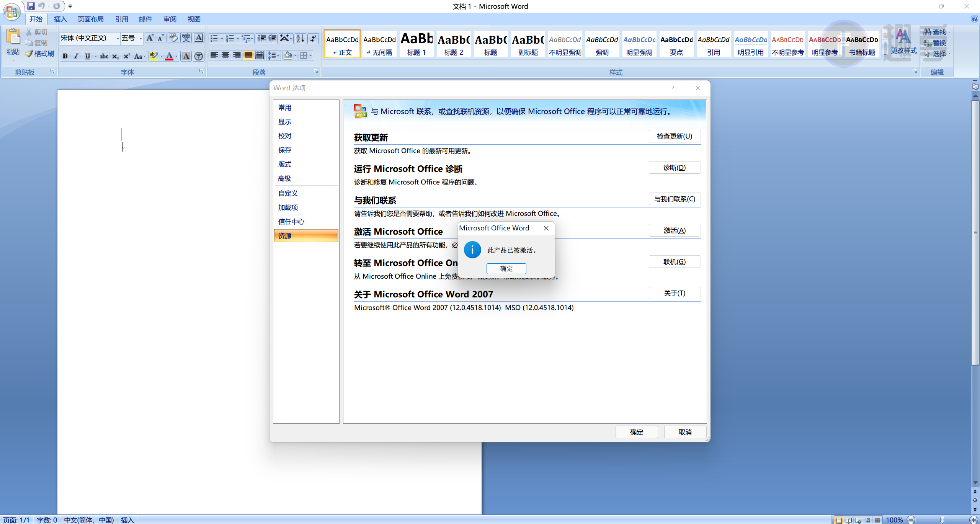Click the Clear Formatting icon

[173, 38]
